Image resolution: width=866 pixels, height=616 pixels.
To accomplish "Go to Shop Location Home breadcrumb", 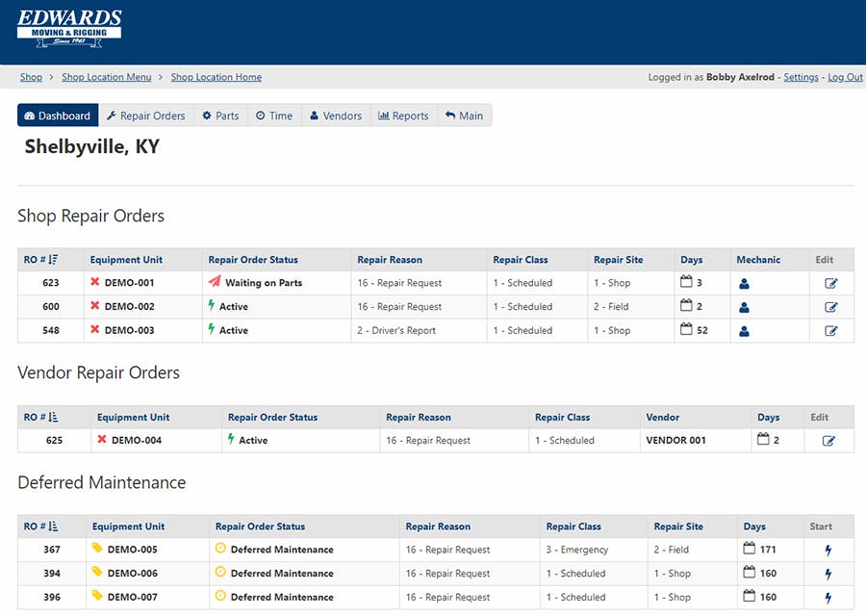I will click(216, 77).
